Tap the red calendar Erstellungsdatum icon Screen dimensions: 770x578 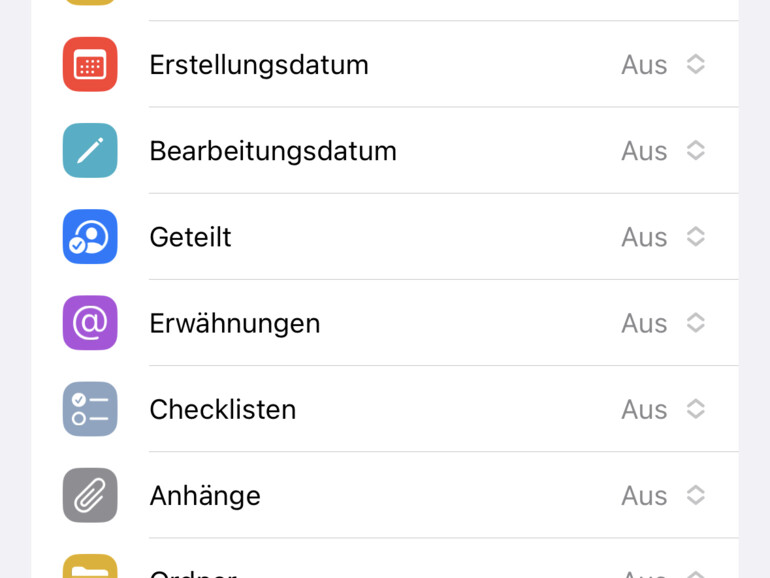[90, 65]
